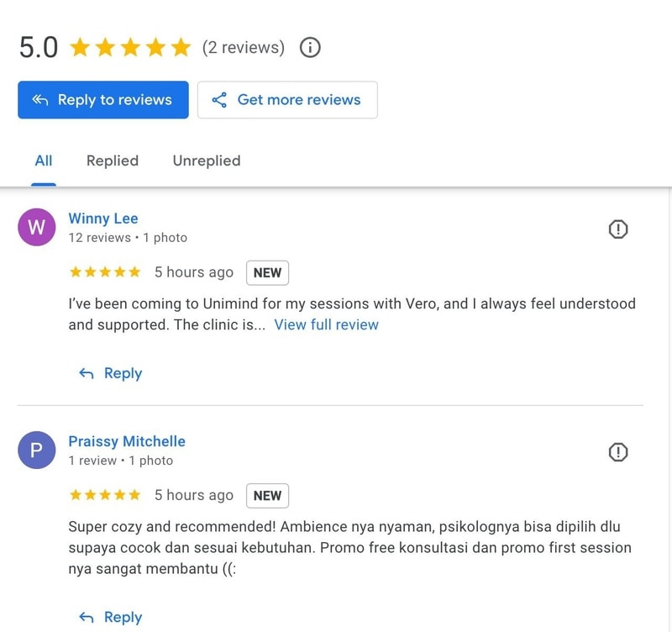Open Praissy Mitchelle's profile name link
Image resolution: width=672 pixels, height=632 pixels.
pos(127,441)
